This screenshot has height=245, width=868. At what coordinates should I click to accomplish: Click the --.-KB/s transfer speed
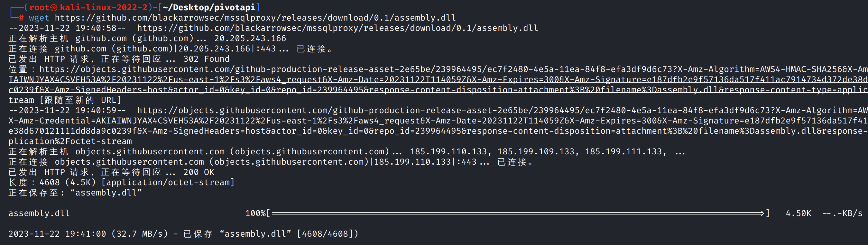point(842,213)
